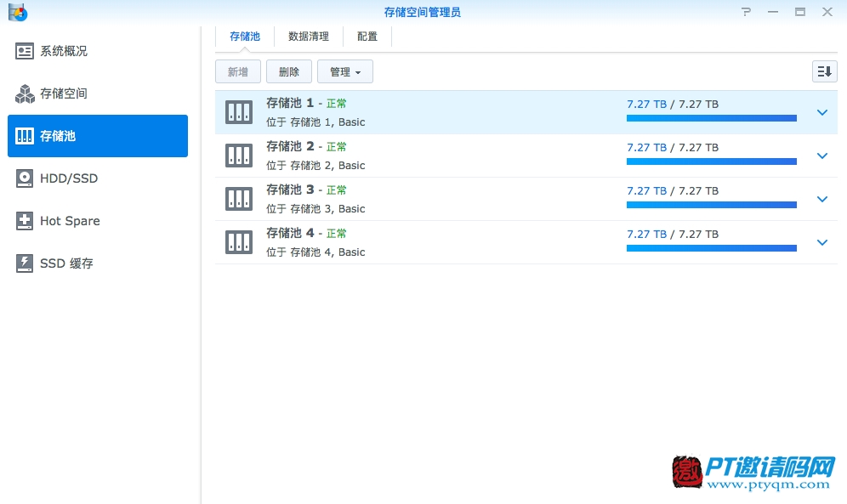Expand 存储池 1 details chevron

coord(821,112)
